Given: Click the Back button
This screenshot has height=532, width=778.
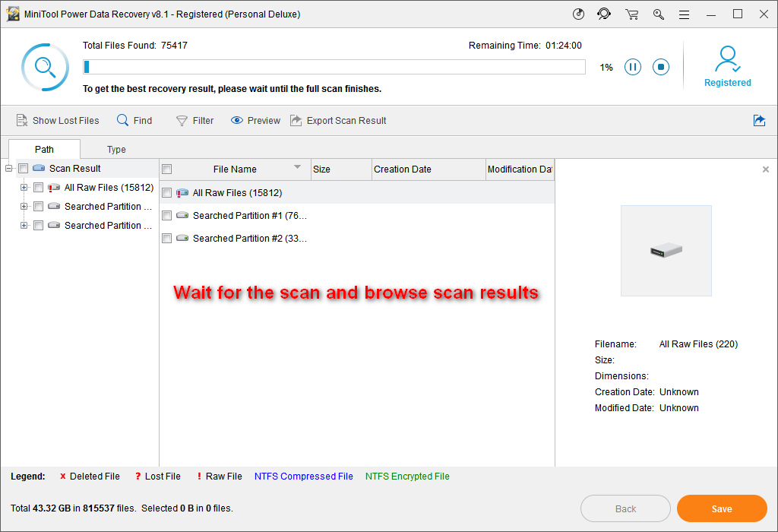Looking at the screenshot, I should (625, 508).
